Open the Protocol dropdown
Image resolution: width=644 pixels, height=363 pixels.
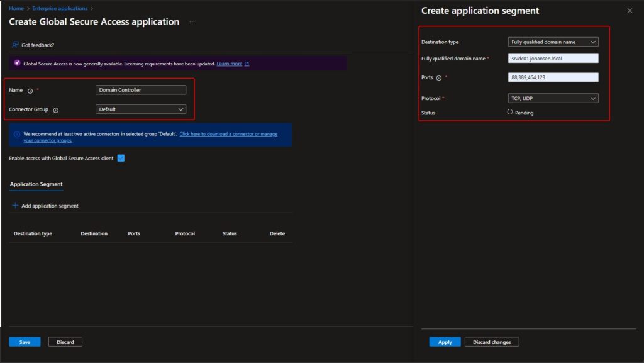pyautogui.click(x=553, y=98)
